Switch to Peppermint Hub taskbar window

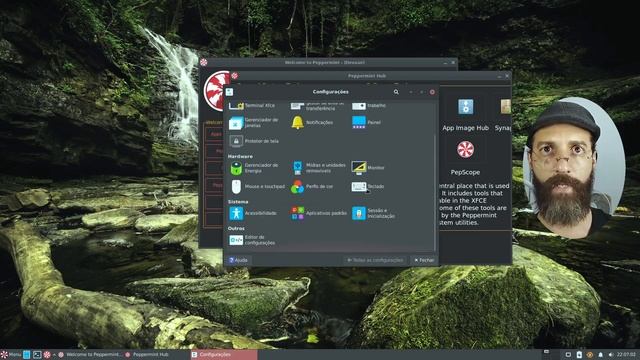pyautogui.click(x=157, y=355)
